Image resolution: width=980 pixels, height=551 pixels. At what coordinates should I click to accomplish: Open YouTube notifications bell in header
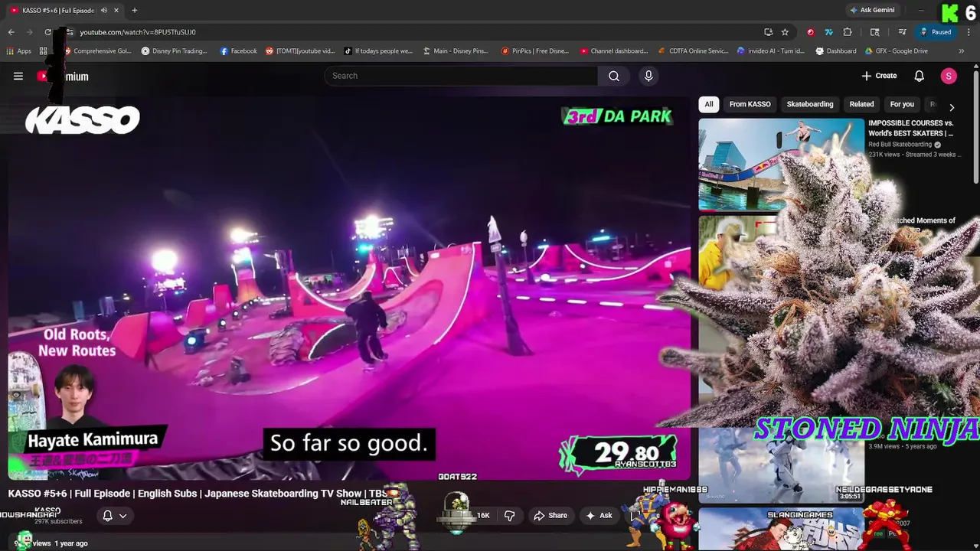(x=920, y=76)
